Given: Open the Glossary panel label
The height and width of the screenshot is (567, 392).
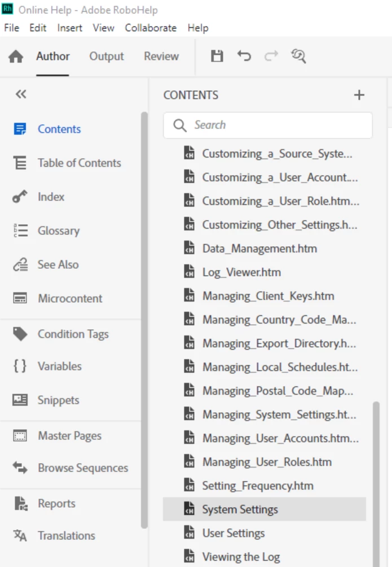Looking at the screenshot, I should [x=59, y=231].
